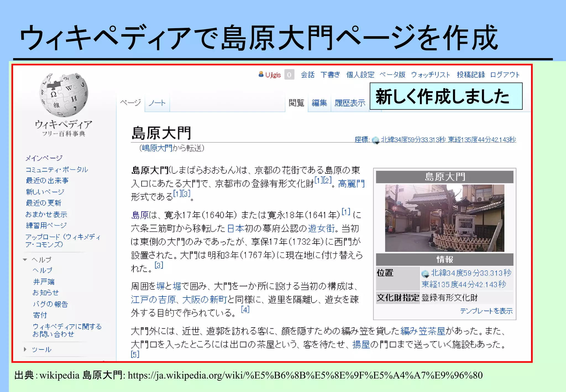Open 個人設定 preferences link
Viewport: 566px width, 392px height.
[x=360, y=75]
